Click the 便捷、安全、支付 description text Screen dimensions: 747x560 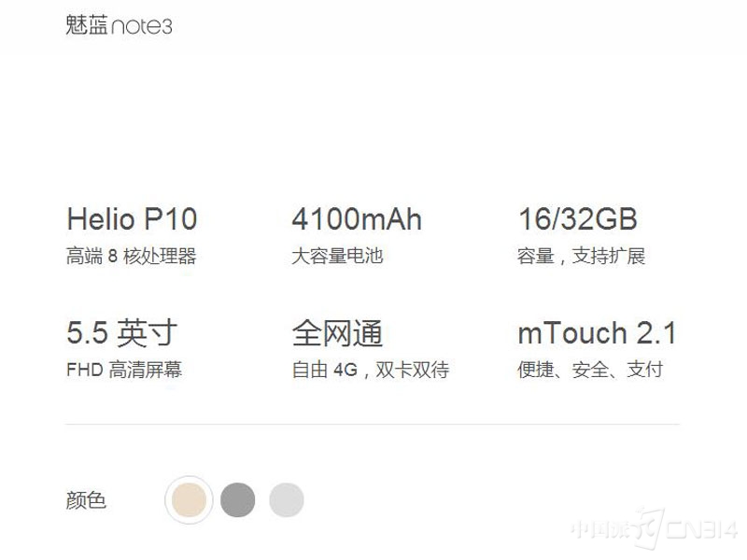pos(590,370)
